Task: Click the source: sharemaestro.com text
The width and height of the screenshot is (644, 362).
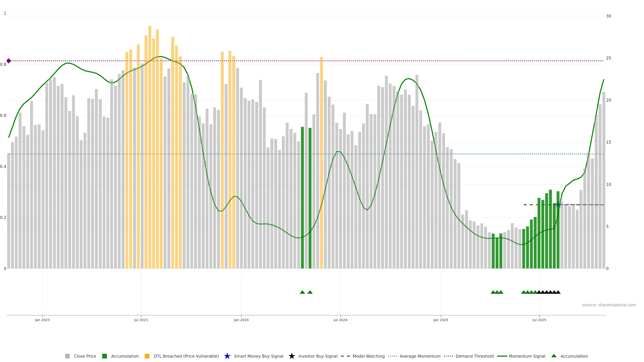Action: [x=609, y=305]
